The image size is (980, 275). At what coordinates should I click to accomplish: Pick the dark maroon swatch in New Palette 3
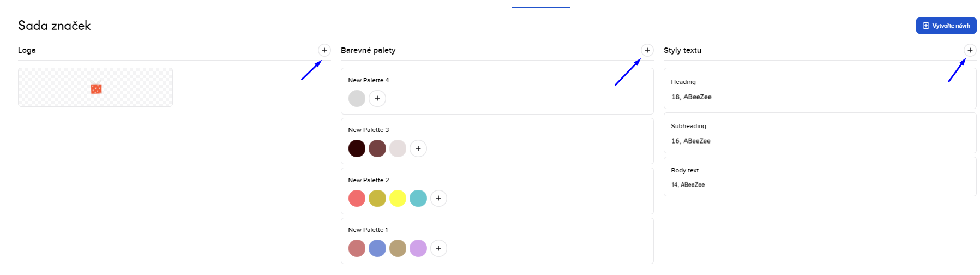357,148
